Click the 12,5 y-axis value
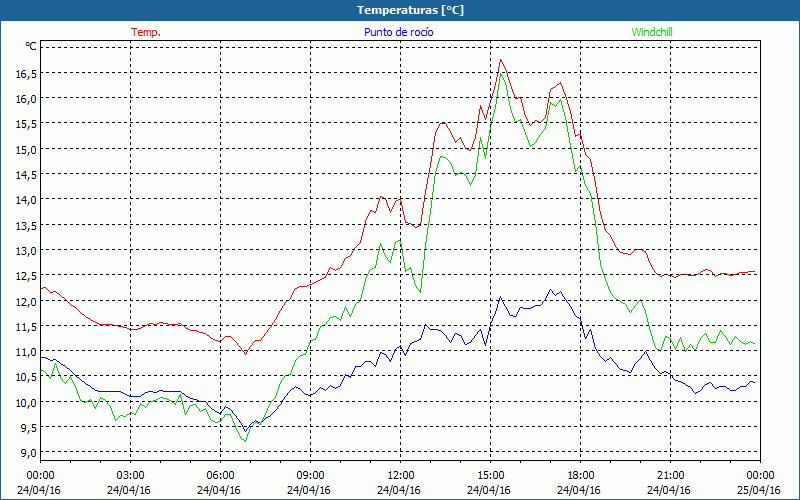 [26, 276]
